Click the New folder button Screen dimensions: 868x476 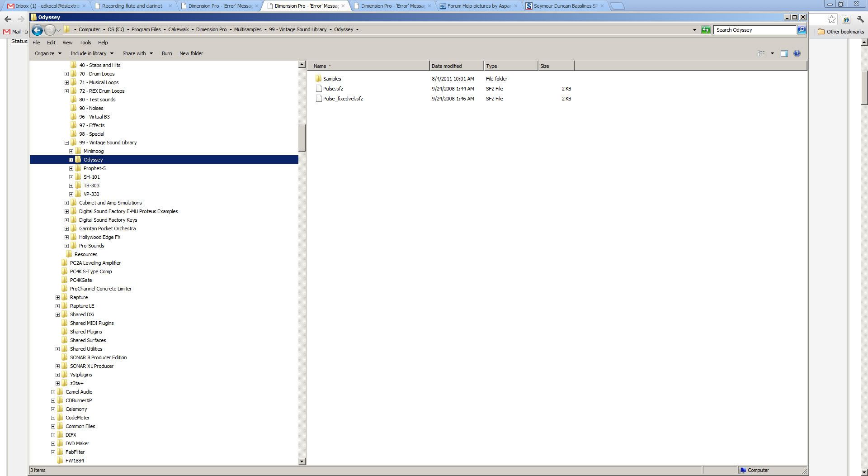[x=191, y=53]
